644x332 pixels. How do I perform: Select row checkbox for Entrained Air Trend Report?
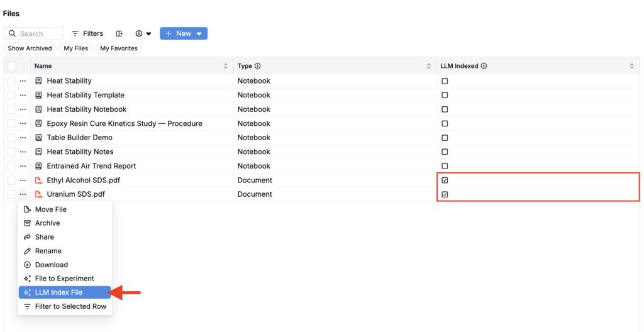(11, 166)
